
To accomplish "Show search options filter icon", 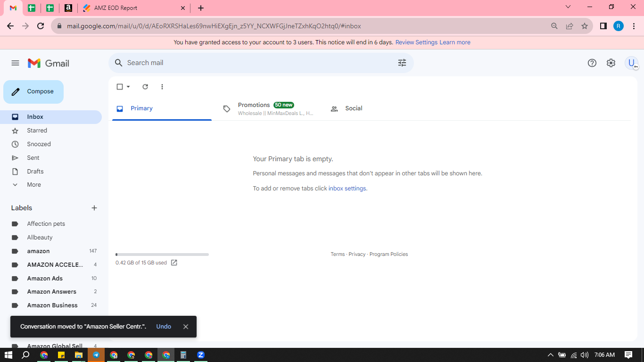I will pyautogui.click(x=402, y=63).
